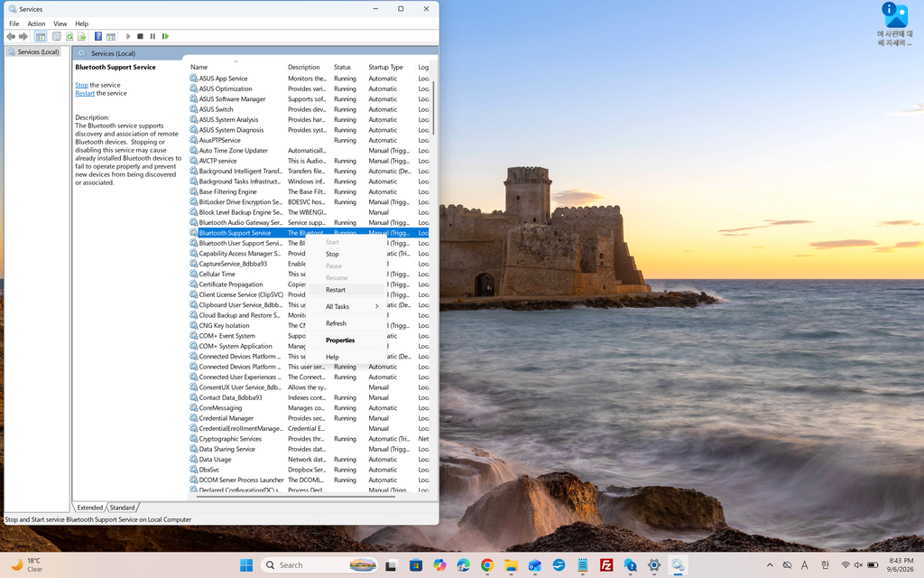Select the Credential Manager service
924x578 pixels.
(309, 418)
